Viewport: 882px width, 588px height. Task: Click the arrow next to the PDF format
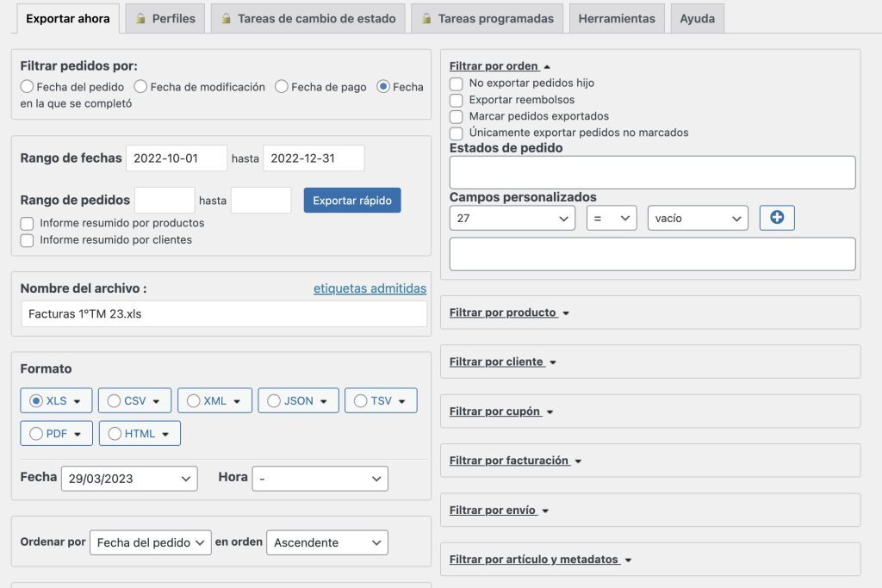tap(78, 434)
